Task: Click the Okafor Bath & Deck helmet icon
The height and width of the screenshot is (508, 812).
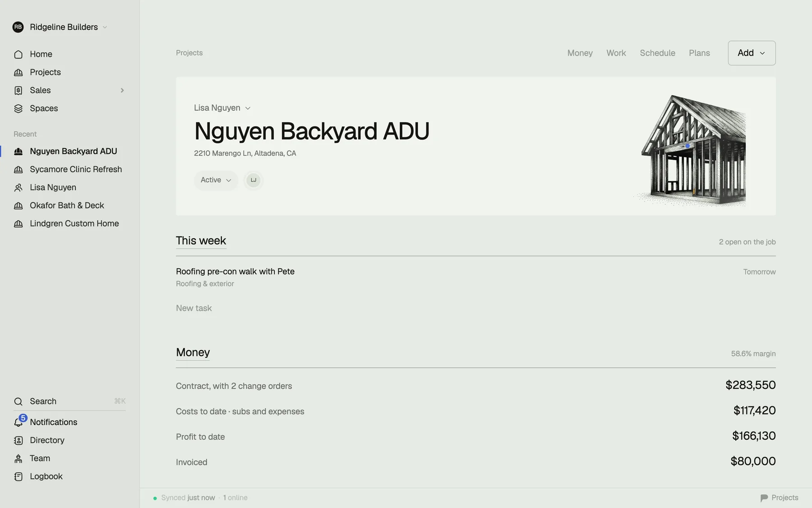Action: [18, 205]
